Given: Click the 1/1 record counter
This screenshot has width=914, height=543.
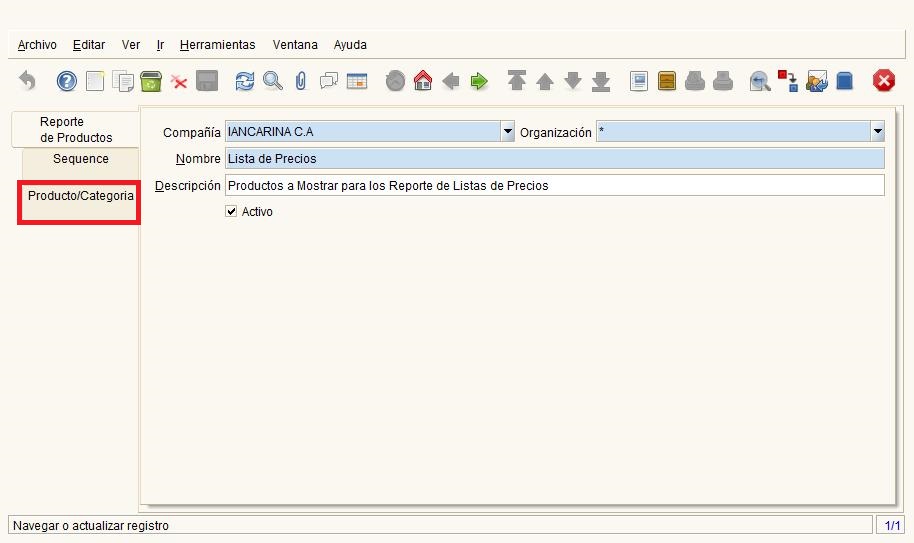Looking at the screenshot, I should click(891, 525).
